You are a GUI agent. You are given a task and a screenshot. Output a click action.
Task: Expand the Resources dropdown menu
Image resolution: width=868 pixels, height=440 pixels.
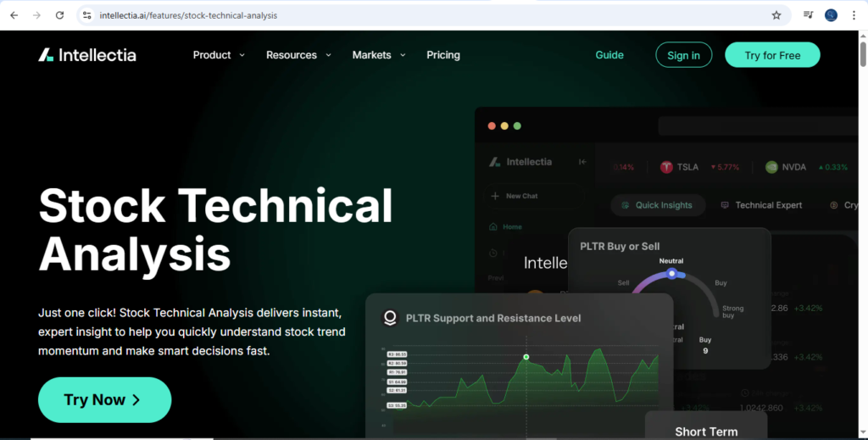point(298,55)
